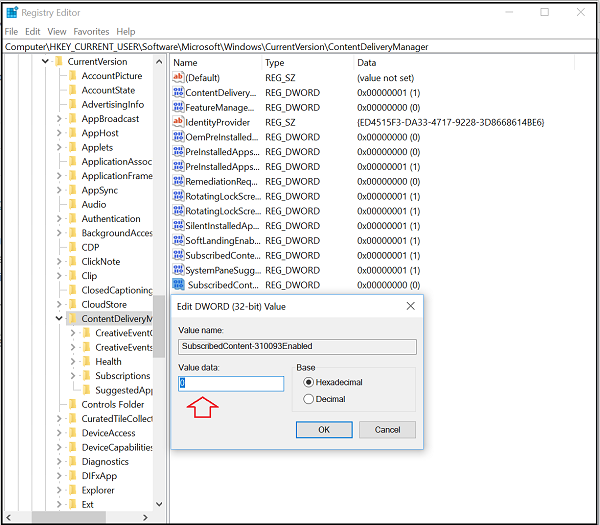This screenshot has width=600, height=525.
Task: Click the highlighted SubscribedCont... value icon
Action: tap(178, 285)
